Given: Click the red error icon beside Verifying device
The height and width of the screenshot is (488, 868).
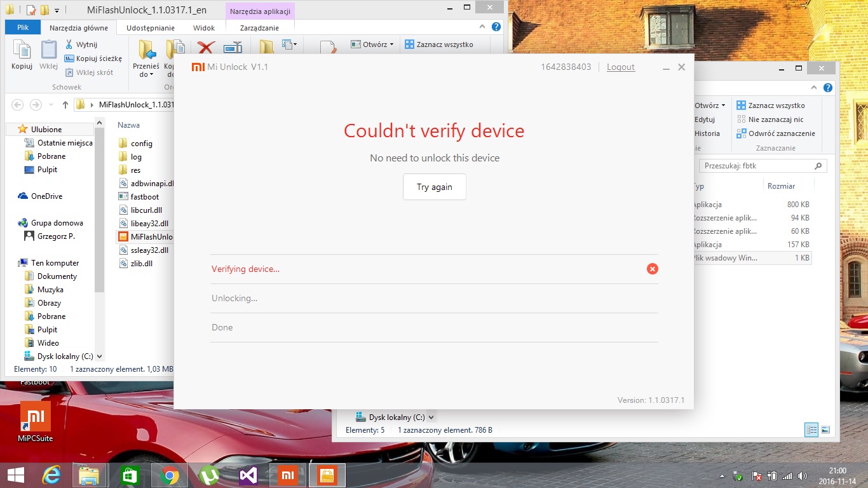Looking at the screenshot, I should pyautogui.click(x=652, y=269).
